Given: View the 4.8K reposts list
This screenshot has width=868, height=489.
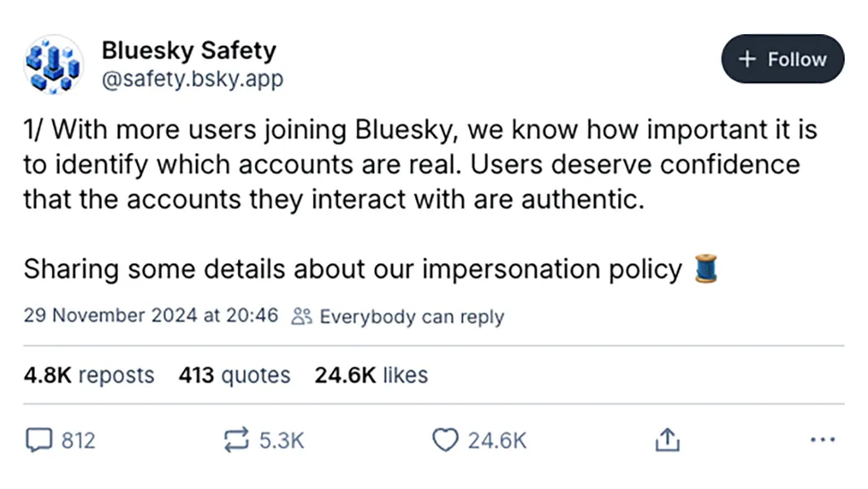Looking at the screenshot, I should point(89,375).
